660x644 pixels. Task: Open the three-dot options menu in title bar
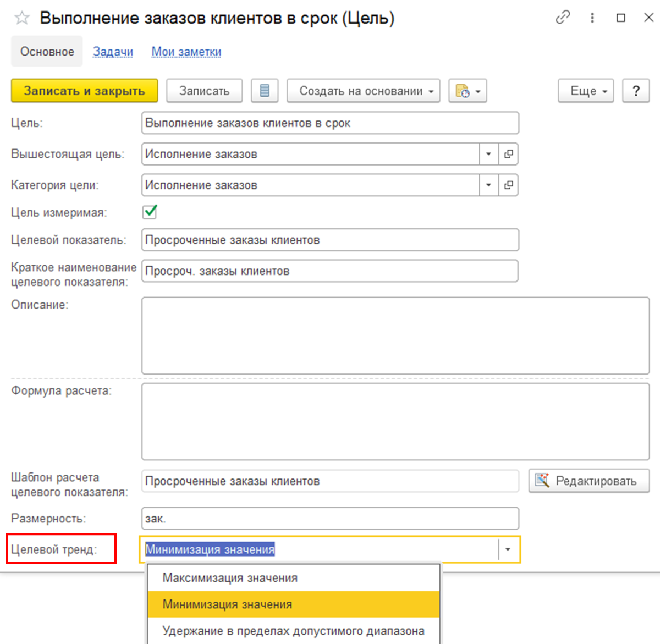tap(592, 18)
